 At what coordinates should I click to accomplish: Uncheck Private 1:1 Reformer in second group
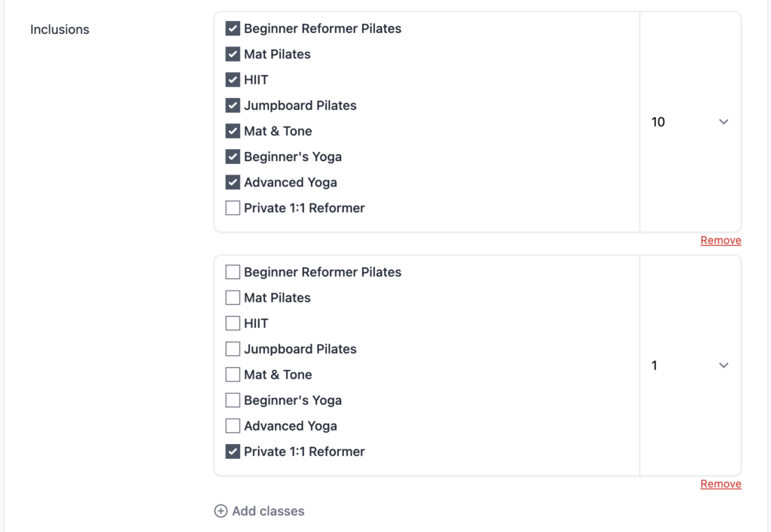(x=233, y=451)
